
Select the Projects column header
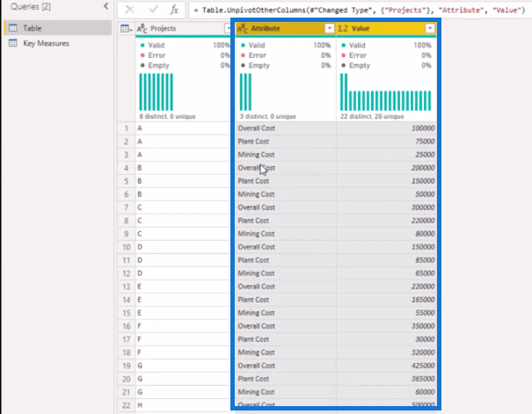[x=184, y=28]
